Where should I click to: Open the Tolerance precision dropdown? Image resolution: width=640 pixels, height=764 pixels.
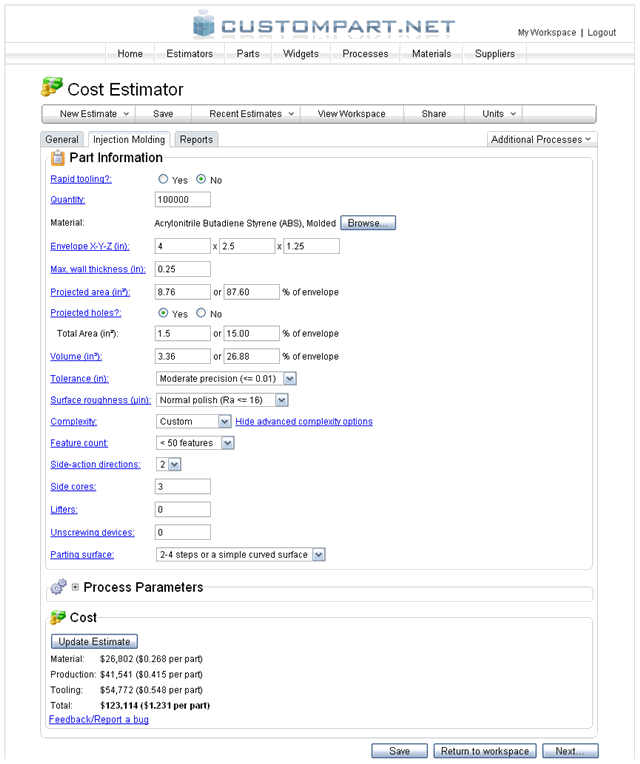[226, 379]
